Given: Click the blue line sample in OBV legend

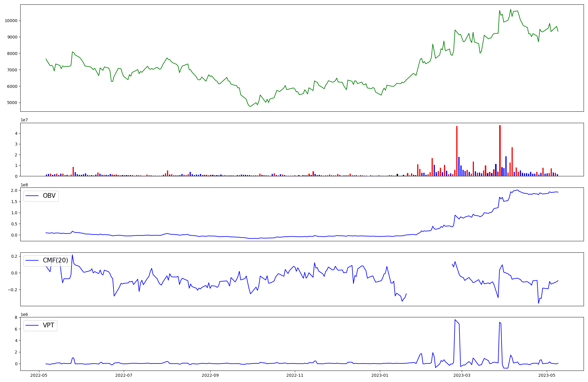Looking at the screenshot, I should [x=32, y=196].
